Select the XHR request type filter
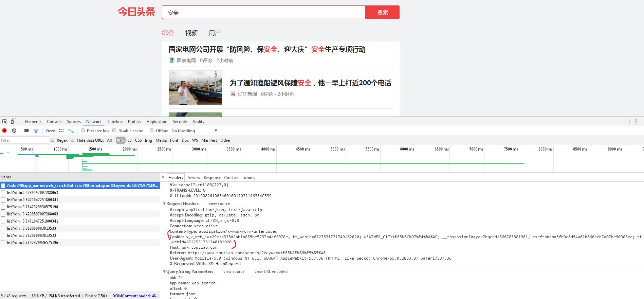The image size is (644, 299). (x=121, y=140)
